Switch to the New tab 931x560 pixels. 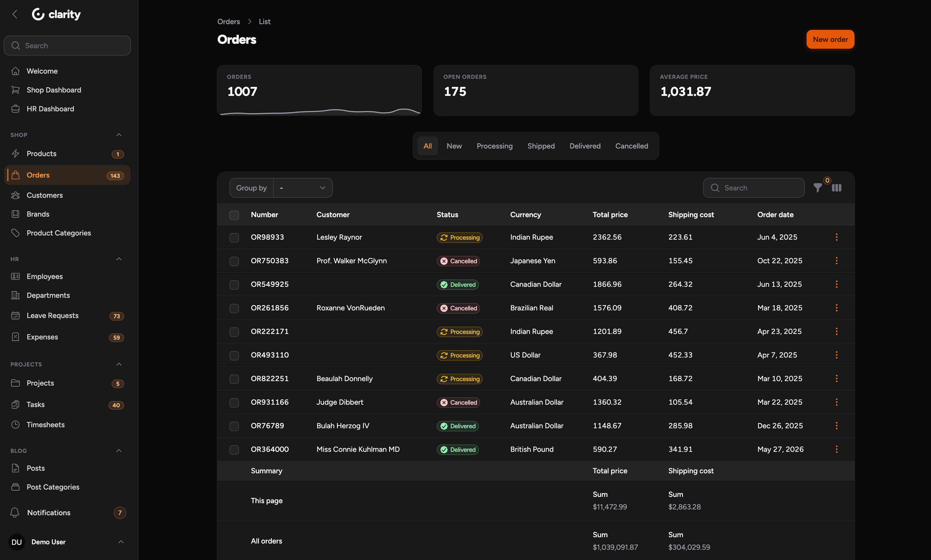coord(454,146)
